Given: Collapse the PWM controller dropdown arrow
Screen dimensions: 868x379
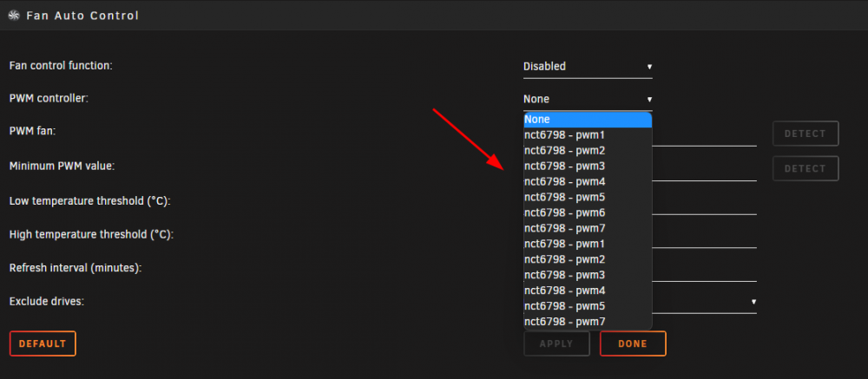Looking at the screenshot, I should 649,100.
